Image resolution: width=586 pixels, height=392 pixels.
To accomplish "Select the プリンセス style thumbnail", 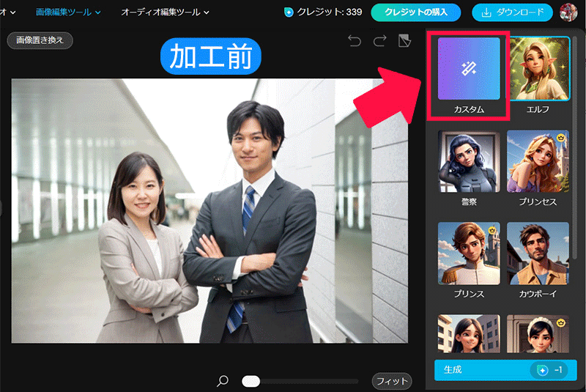I will tap(538, 161).
